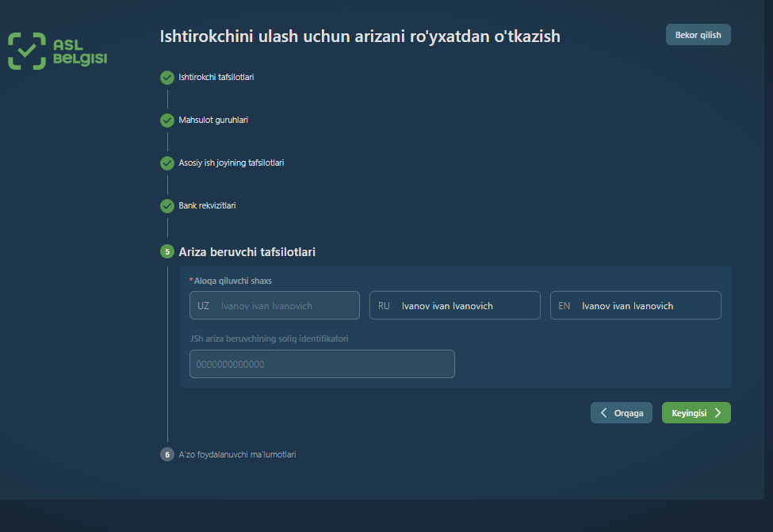Click the JSh ariza beruvchining soliq identifikatori label
Screen dimensions: 773x532
pos(270,339)
